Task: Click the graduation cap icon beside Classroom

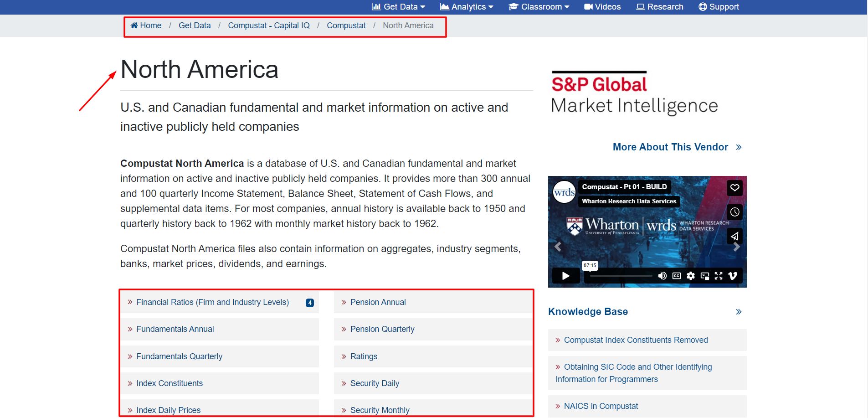Action: click(514, 7)
